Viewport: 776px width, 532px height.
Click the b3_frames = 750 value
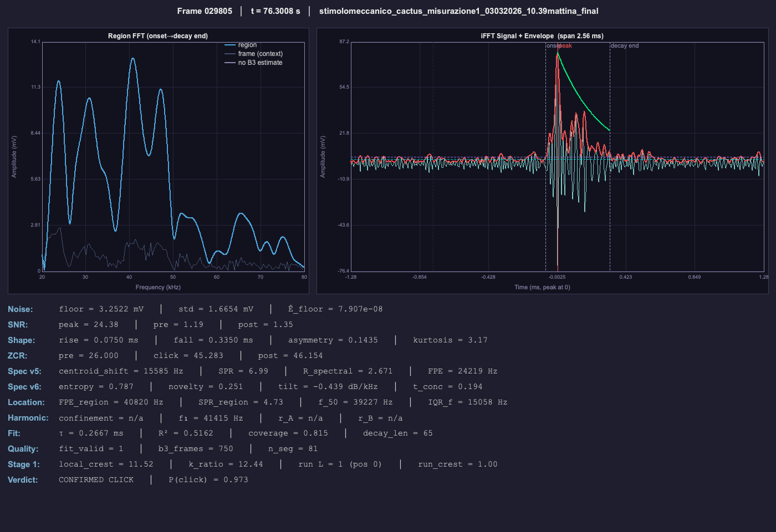point(196,449)
